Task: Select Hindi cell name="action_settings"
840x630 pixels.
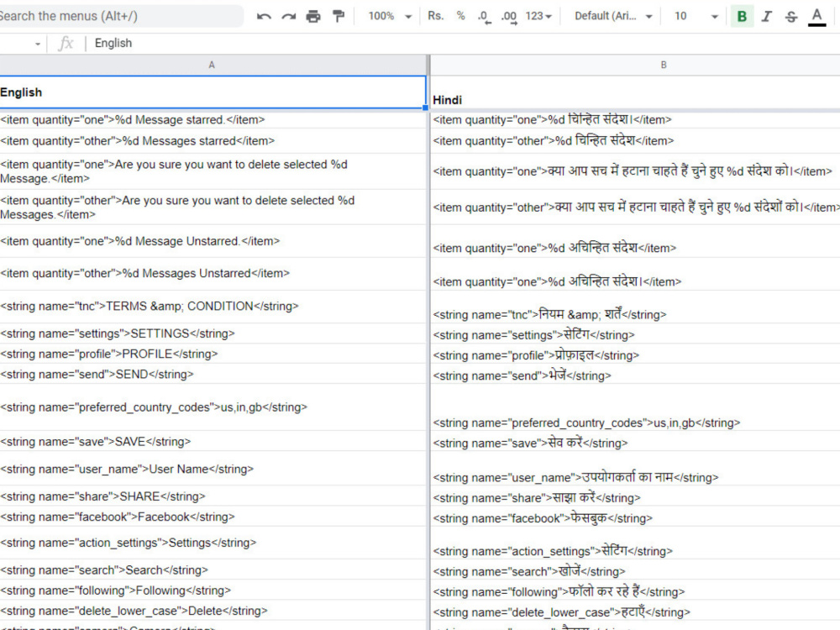Action: pos(635,543)
